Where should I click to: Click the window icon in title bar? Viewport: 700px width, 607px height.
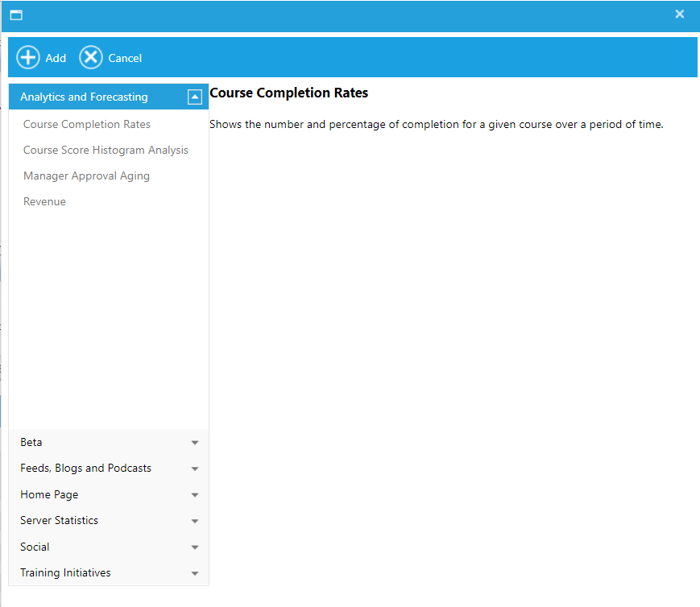click(x=16, y=14)
